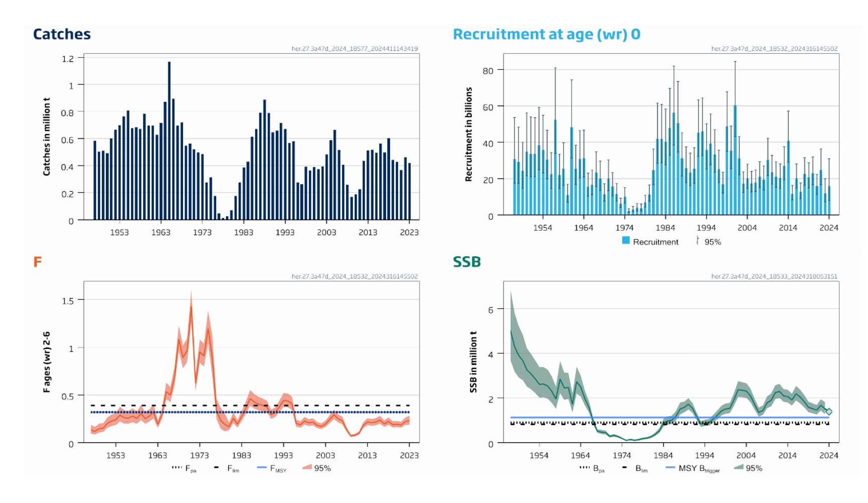
Task: Click the tallest bar in the Catches chart
Action: coord(169,141)
